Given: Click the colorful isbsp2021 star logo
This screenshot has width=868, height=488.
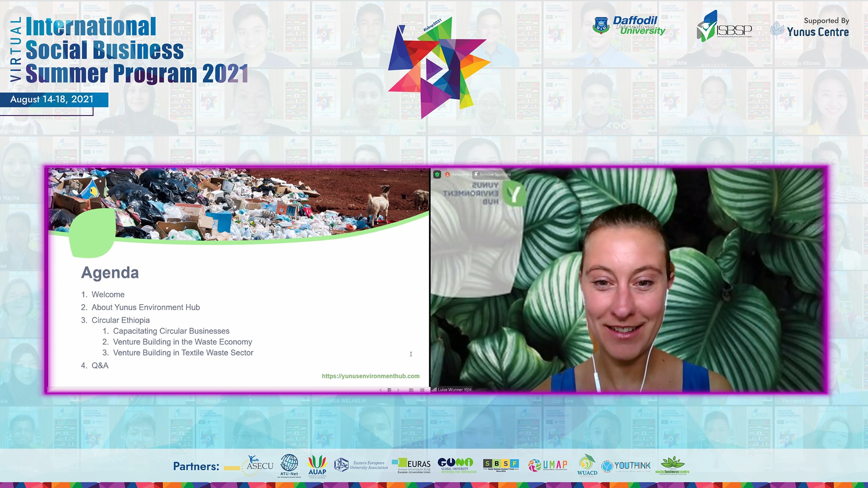Looking at the screenshot, I should coord(438,68).
